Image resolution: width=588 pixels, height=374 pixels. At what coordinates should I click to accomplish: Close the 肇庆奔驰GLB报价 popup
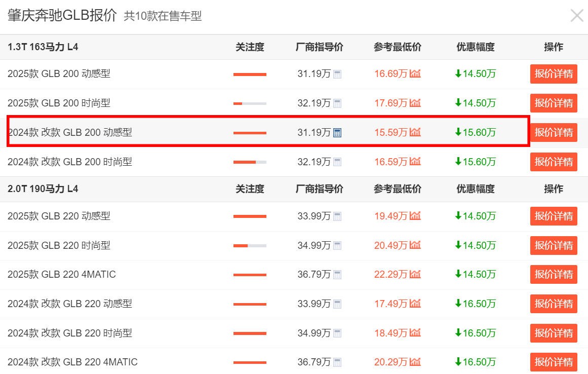[x=577, y=16]
